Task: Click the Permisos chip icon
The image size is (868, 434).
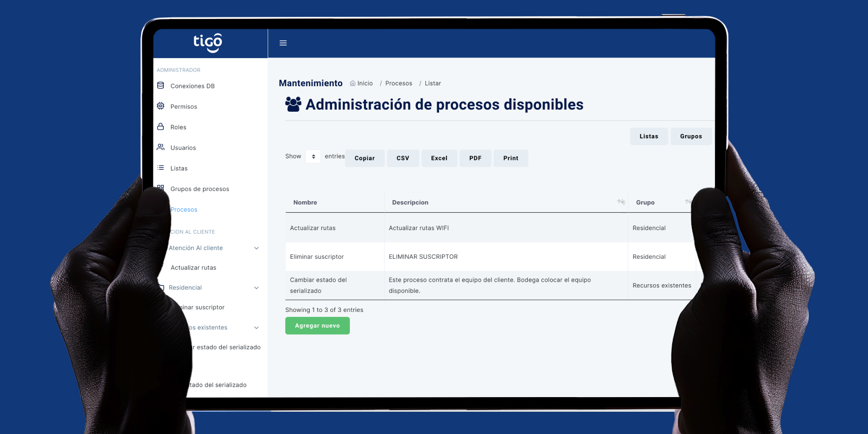Action: click(161, 106)
